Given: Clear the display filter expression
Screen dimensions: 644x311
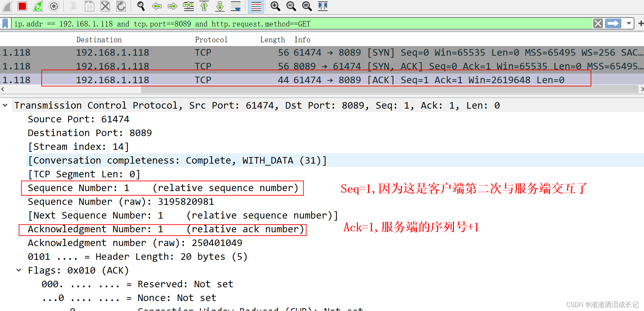Looking at the screenshot, I should pyautogui.click(x=598, y=23).
